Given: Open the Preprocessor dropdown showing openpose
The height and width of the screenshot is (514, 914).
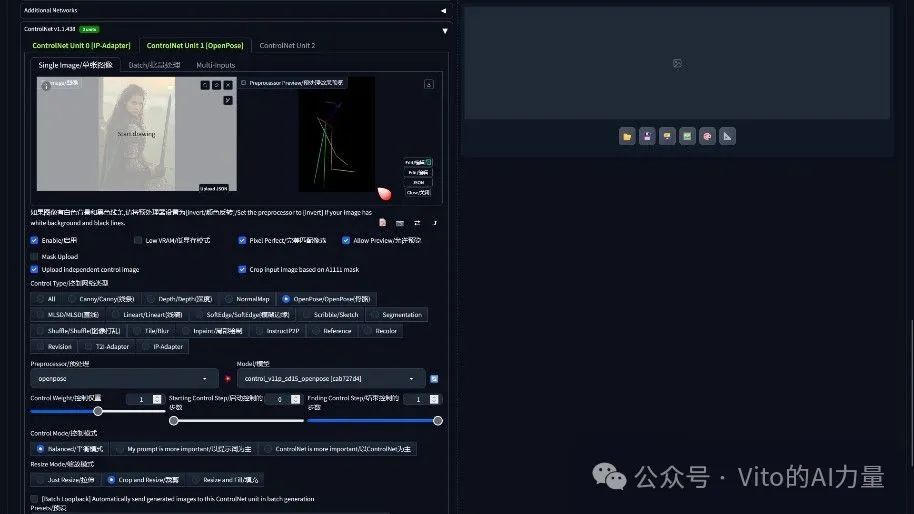Looking at the screenshot, I should [x=124, y=379].
